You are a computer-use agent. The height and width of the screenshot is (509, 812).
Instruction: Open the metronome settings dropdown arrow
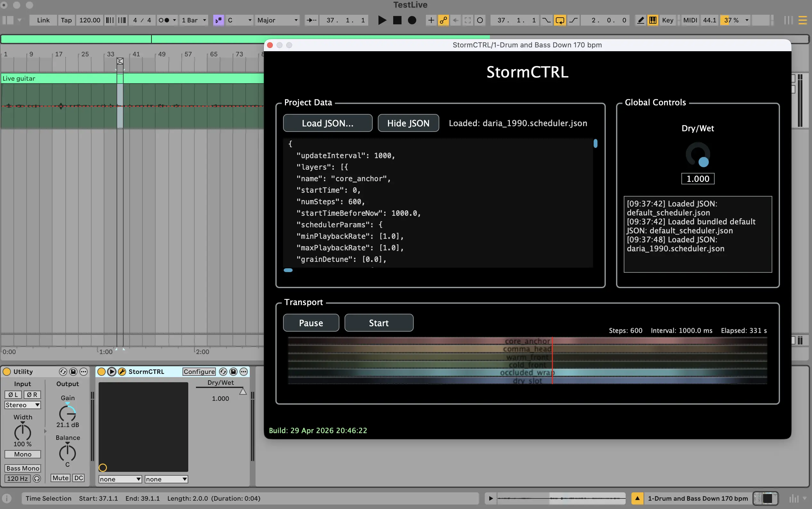coord(175,20)
